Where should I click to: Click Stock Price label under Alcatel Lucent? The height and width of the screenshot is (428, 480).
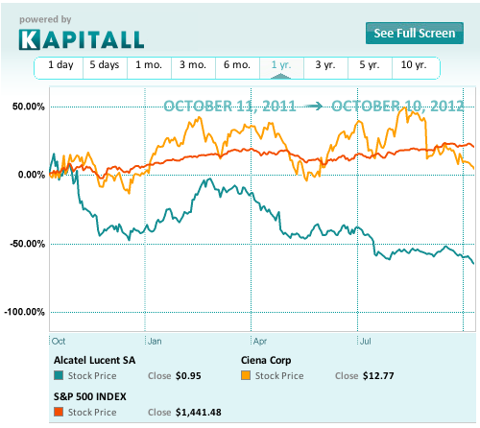tap(92, 376)
